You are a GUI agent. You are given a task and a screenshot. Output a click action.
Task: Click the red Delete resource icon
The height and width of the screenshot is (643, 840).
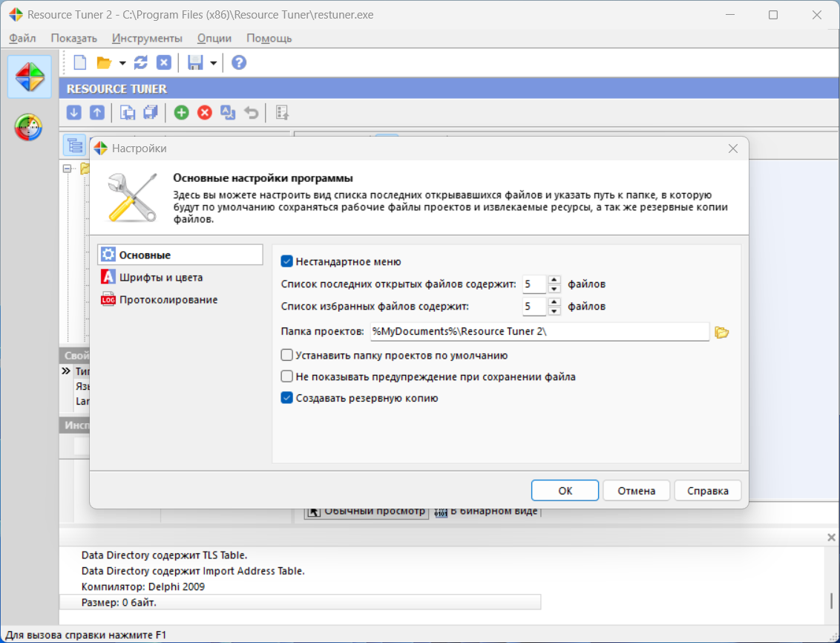coord(205,113)
